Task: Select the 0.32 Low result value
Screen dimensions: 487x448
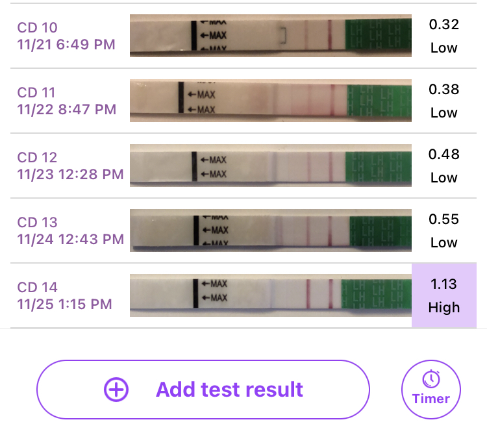Action: click(x=444, y=36)
